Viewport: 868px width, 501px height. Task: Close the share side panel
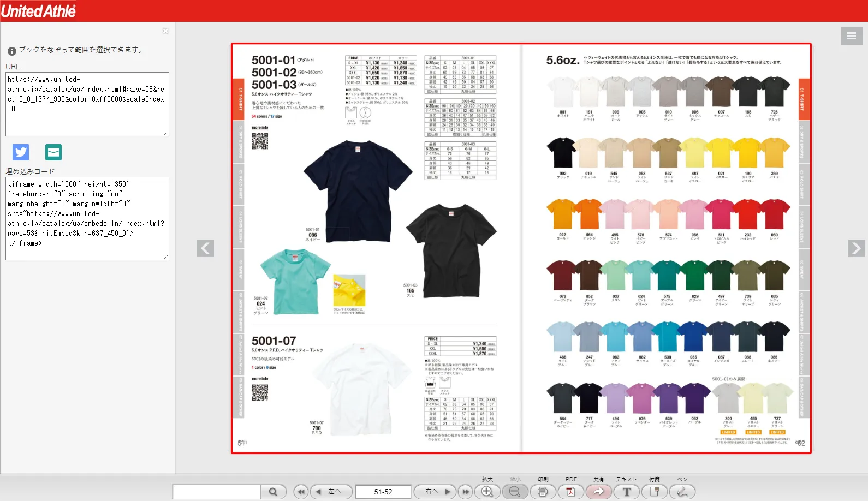point(165,31)
